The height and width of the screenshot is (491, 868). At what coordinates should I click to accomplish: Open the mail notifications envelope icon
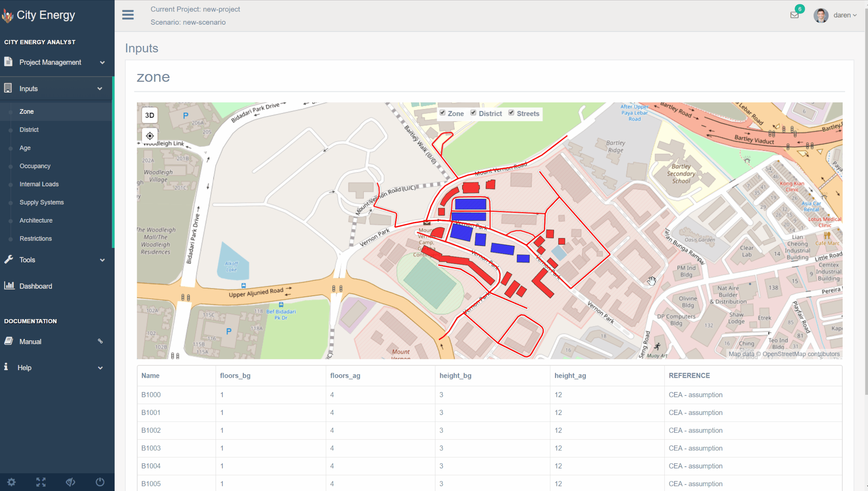pyautogui.click(x=794, y=15)
